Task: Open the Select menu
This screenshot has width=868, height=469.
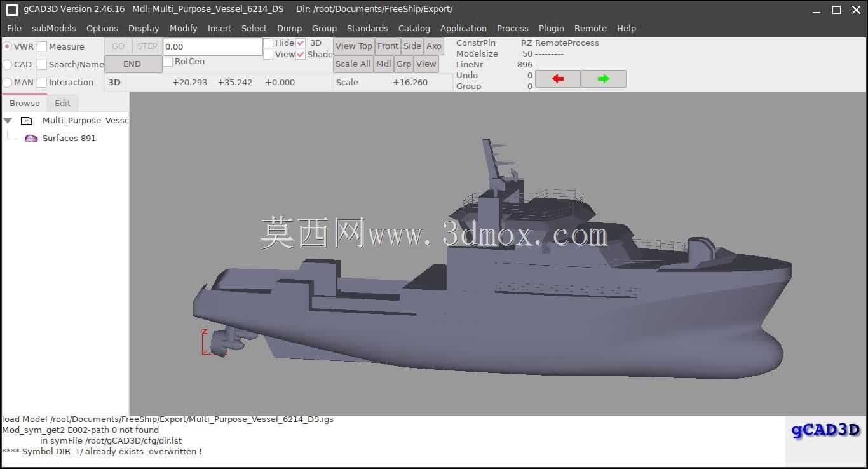Action: tap(254, 28)
